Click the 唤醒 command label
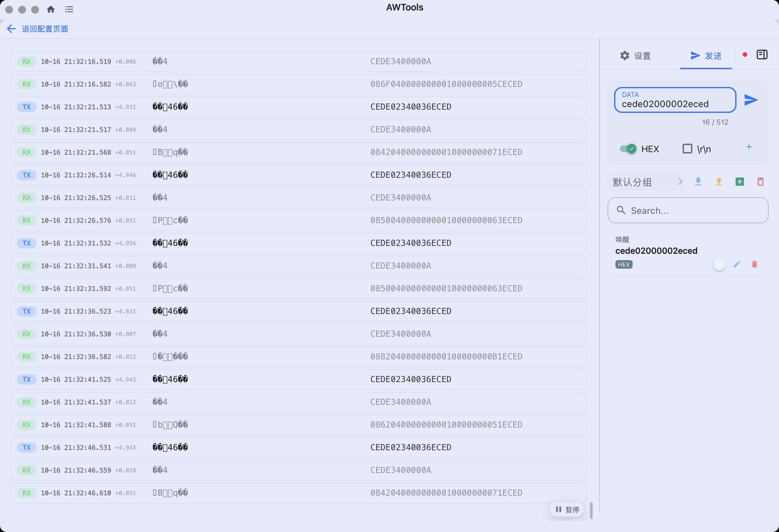The height and width of the screenshot is (532, 779). click(x=622, y=239)
